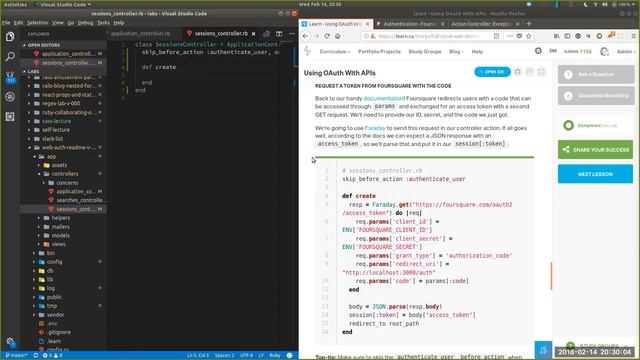The height and width of the screenshot is (360, 640).
Task: Open the editor More Actions ellipsis
Action: point(292,33)
